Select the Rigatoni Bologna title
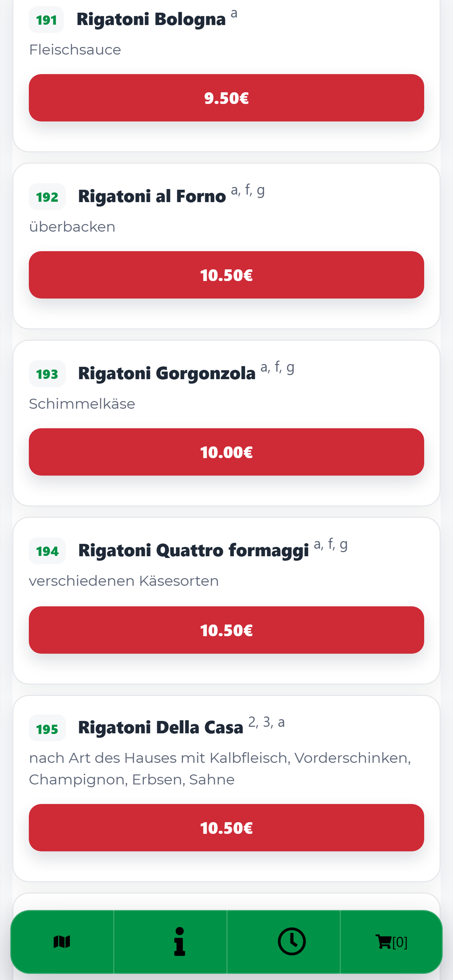Image resolution: width=453 pixels, height=980 pixels. click(x=151, y=20)
